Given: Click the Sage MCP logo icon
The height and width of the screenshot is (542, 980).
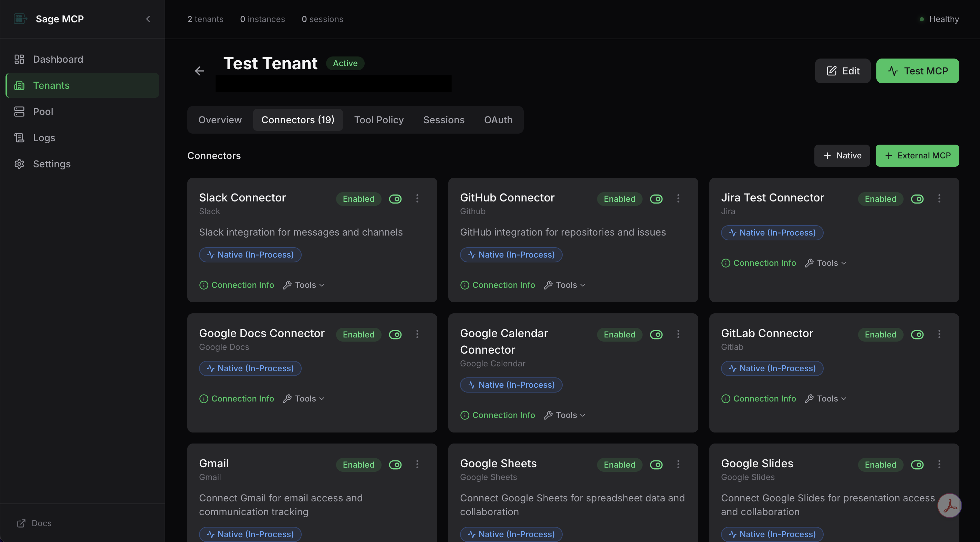Looking at the screenshot, I should [20, 19].
